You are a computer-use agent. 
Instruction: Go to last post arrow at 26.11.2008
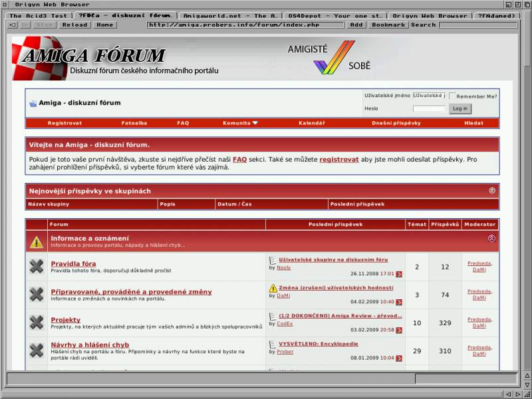coord(399,274)
